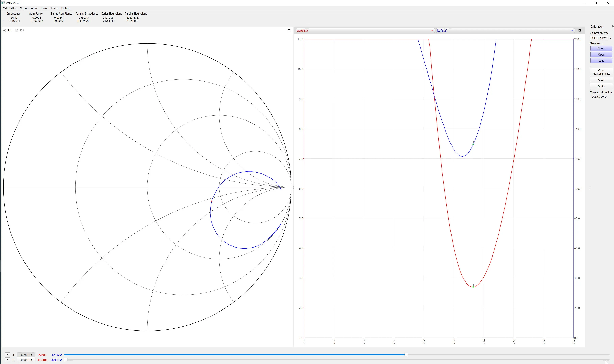Maximize the SWR graph pane
Image resolution: width=614 pixels, height=364 pixels.
(580, 30)
